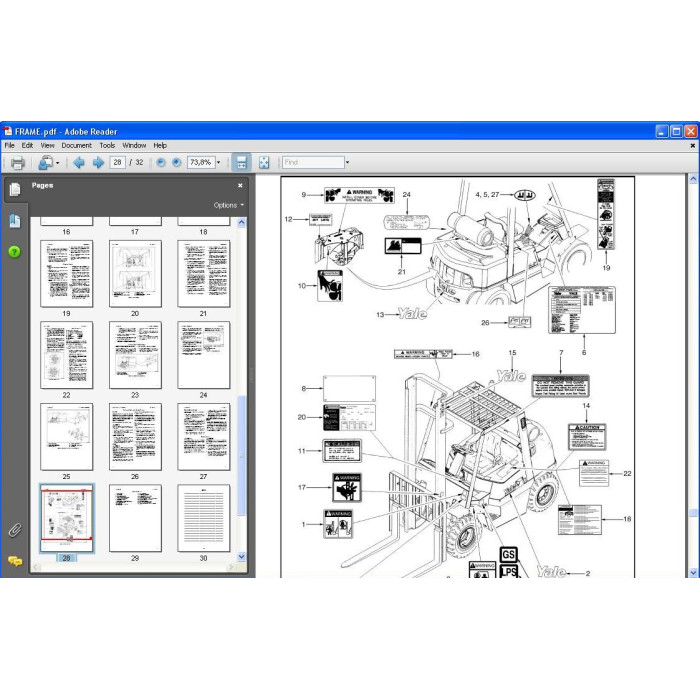Image resolution: width=700 pixels, height=700 pixels.
Task: Open the Attachments paperclip panel icon
Action: [x=15, y=530]
